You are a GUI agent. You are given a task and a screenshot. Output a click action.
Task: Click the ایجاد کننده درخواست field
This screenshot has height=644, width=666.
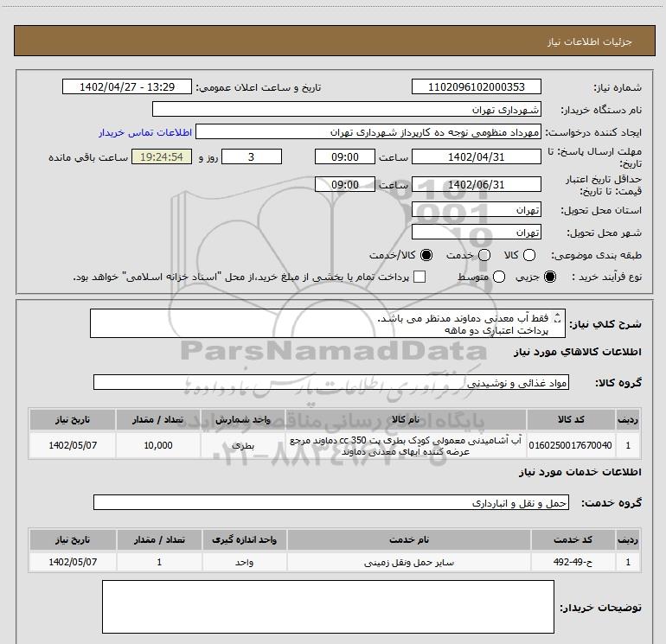tap(368, 131)
